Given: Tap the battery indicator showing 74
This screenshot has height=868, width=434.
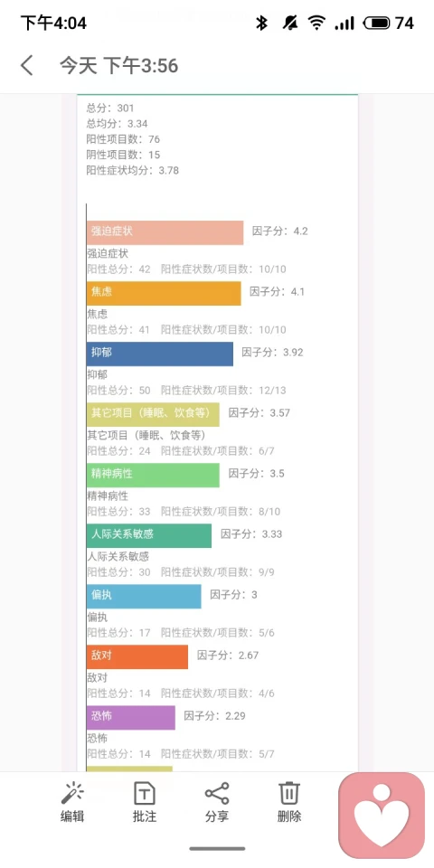Looking at the screenshot, I should tap(389, 23).
